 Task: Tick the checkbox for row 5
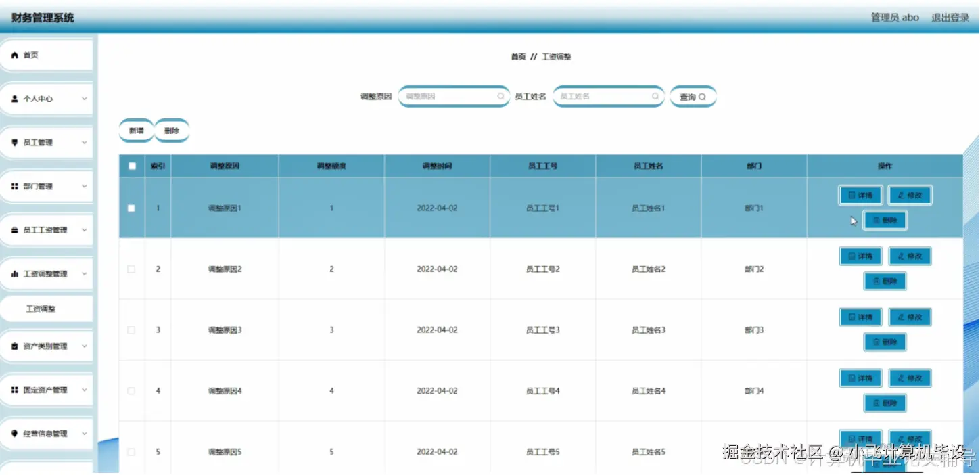tap(131, 452)
